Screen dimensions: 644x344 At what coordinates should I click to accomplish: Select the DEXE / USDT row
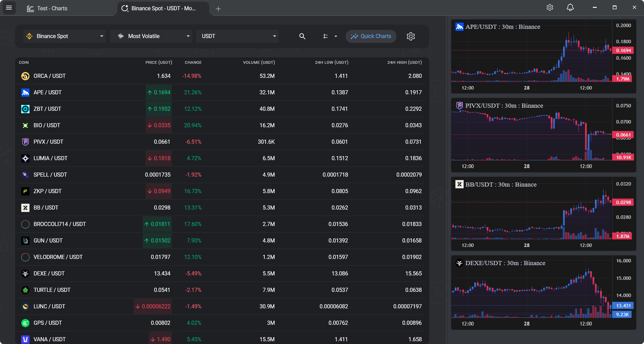(219, 274)
